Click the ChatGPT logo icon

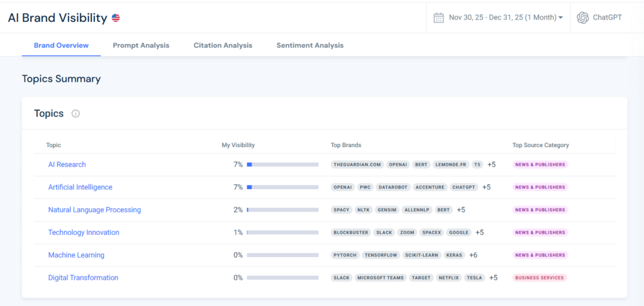click(x=582, y=18)
